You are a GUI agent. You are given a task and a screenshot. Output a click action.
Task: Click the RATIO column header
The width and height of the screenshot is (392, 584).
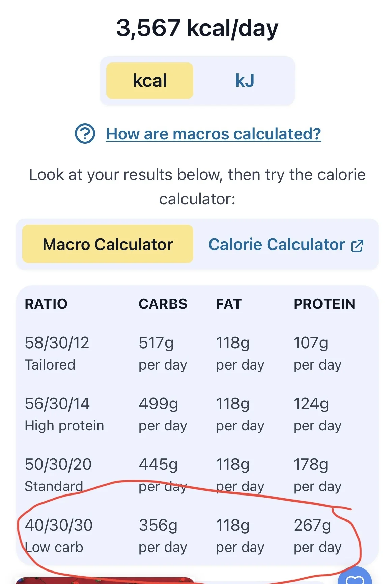tap(46, 304)
